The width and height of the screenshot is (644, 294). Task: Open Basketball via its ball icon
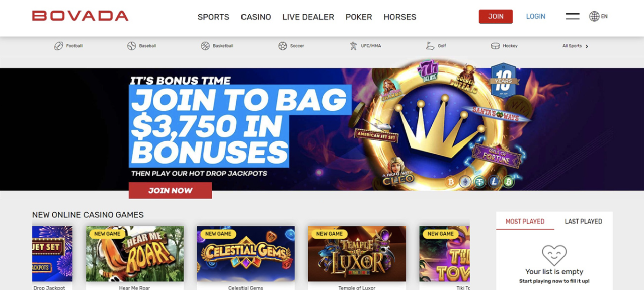205,46
